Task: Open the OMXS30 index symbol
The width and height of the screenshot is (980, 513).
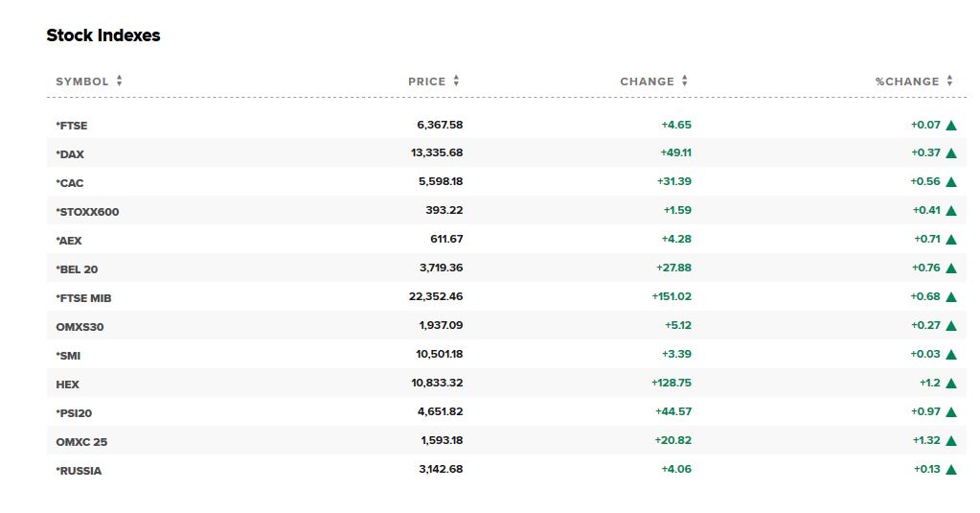Action: pyautogui.click(x=80, y=327)
